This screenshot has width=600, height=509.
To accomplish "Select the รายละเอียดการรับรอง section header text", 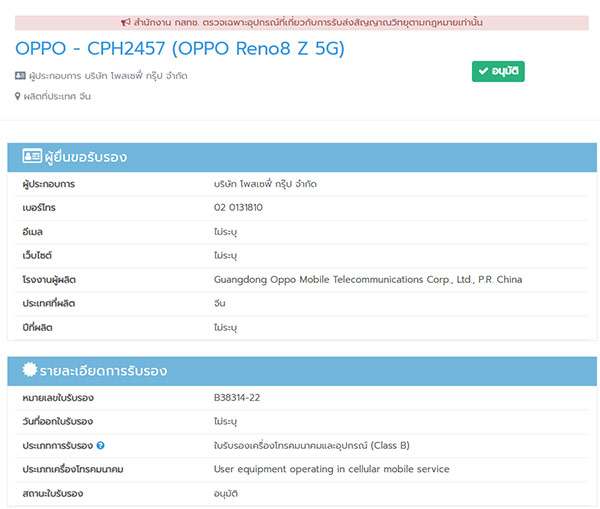I will [103, 371].
